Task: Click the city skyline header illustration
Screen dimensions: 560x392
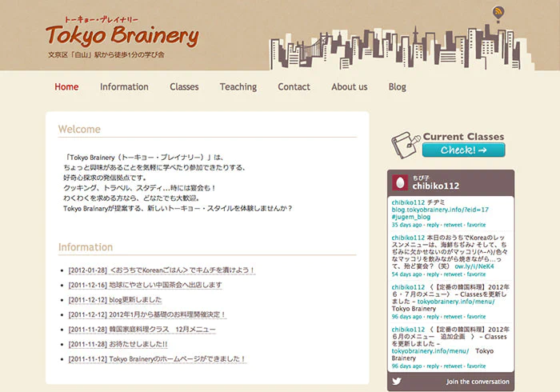Action: click(x=402, y=47)
